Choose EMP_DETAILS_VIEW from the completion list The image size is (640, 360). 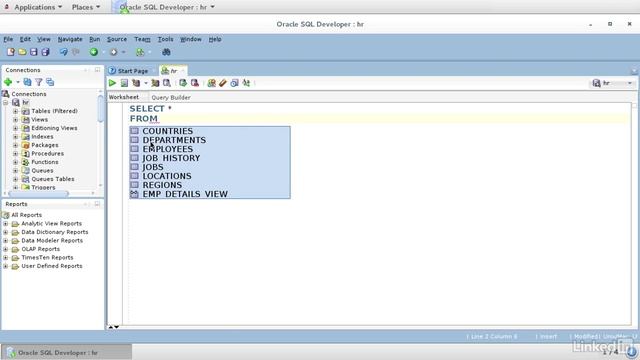pos(210,194)
